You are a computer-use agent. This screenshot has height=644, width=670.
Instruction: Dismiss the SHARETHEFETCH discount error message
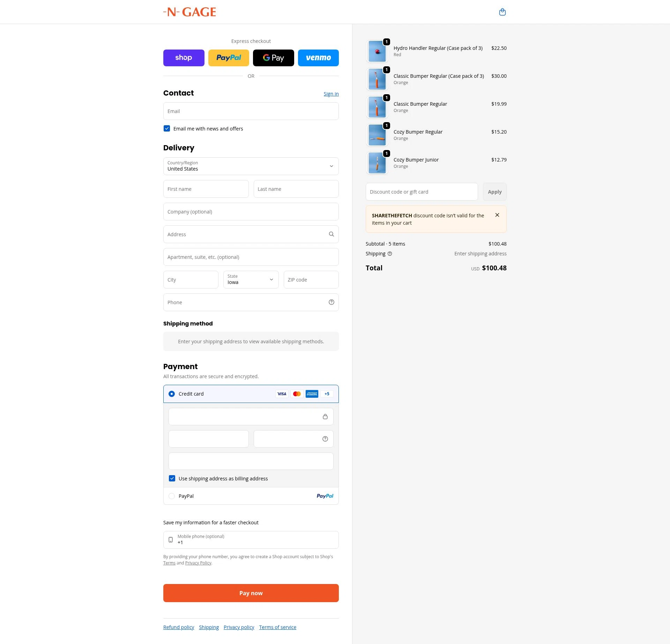(x=497, y=215)
